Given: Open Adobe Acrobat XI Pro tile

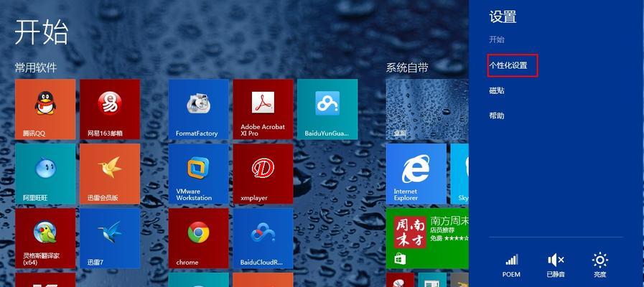Looking at the screenshot, I should click(263, 109).
